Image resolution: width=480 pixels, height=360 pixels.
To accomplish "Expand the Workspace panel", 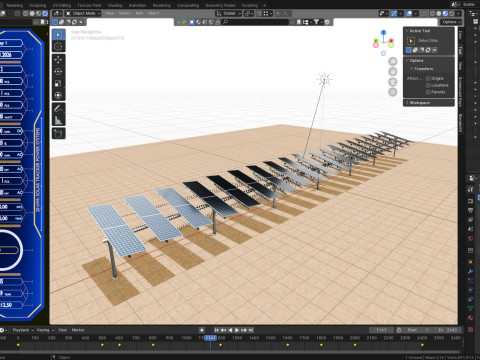I will click(407, 103).
